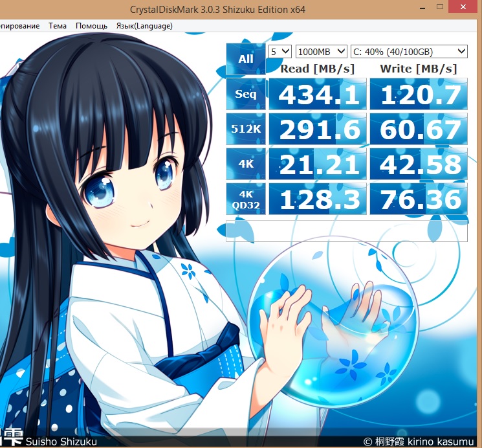Start the 4K random test
482x448 pixels.
point(246,164)
